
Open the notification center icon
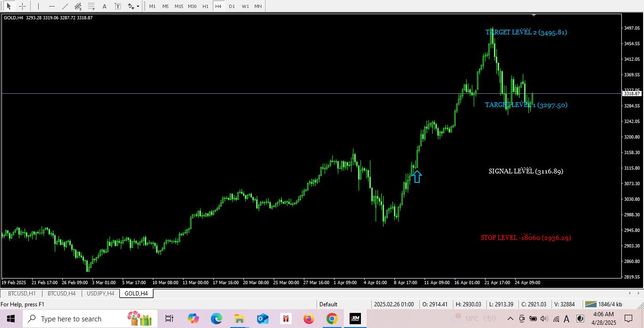point(628,319)
